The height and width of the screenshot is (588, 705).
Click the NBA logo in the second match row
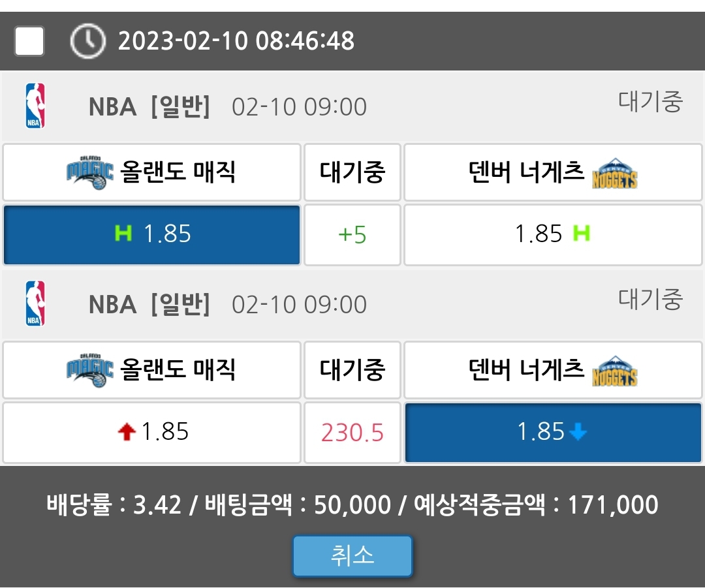click(35, 303)
